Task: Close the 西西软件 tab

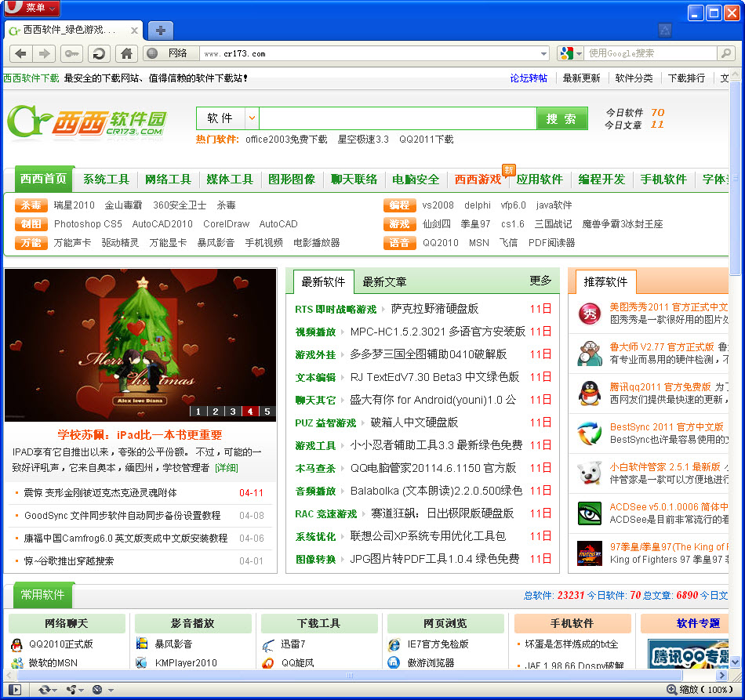Action: point(134,31)
